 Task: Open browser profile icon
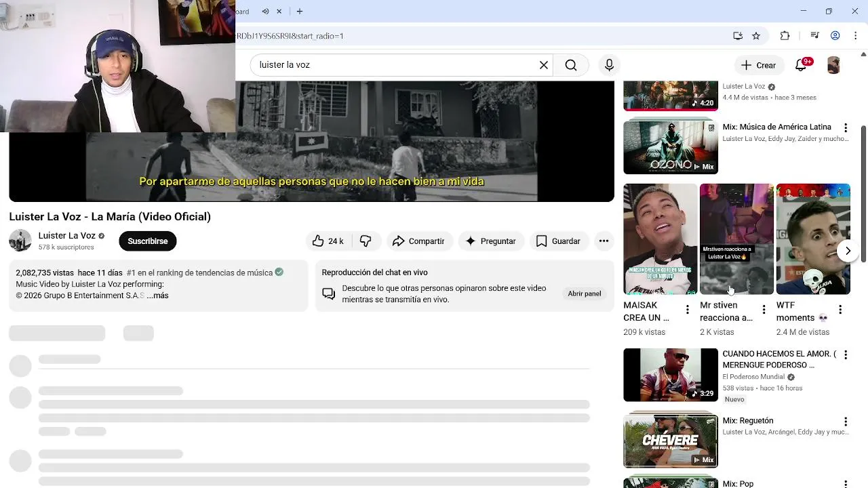835,36
